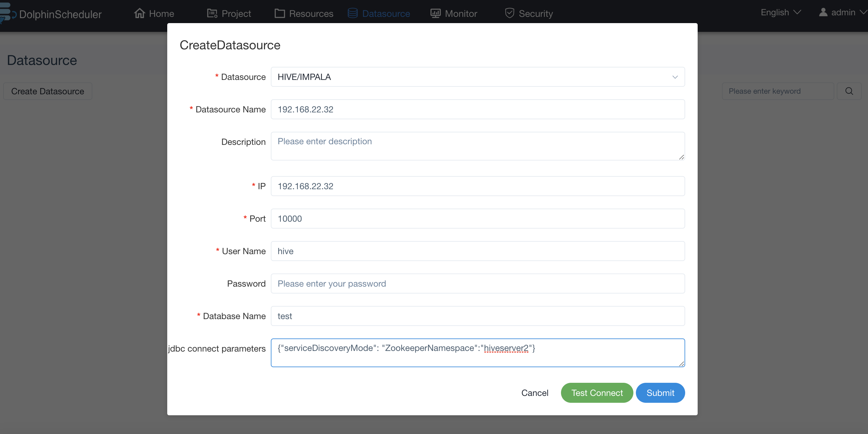Focus the Description textarea
The image size is (868, 434).
(x=477, y=146)
